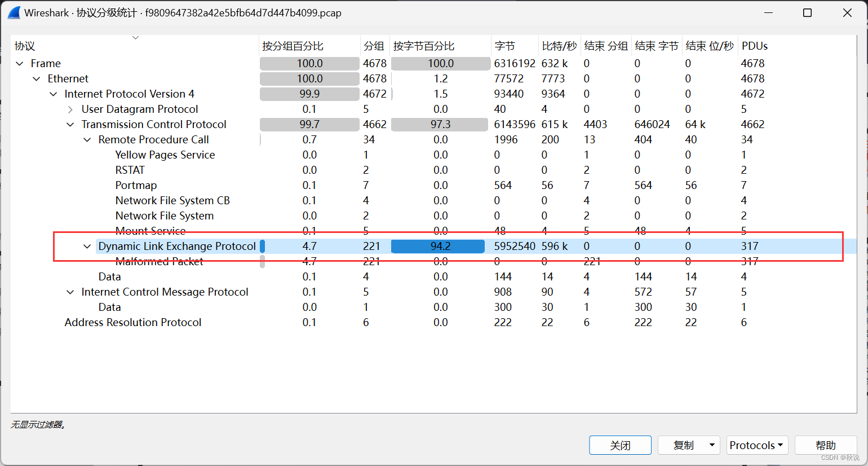
Task: Click the 908 bytes value for ICMP
Action: (x=503, y=292)
